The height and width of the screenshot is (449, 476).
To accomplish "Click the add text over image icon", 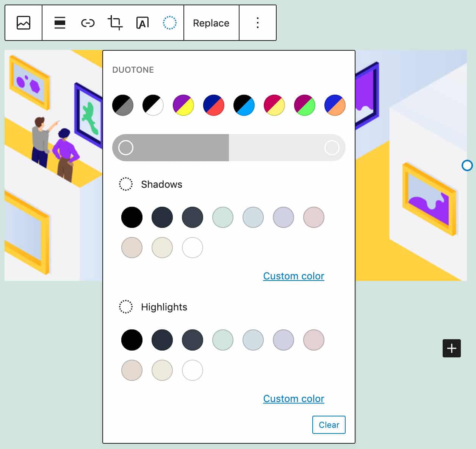I will click(x=142, y=23).
